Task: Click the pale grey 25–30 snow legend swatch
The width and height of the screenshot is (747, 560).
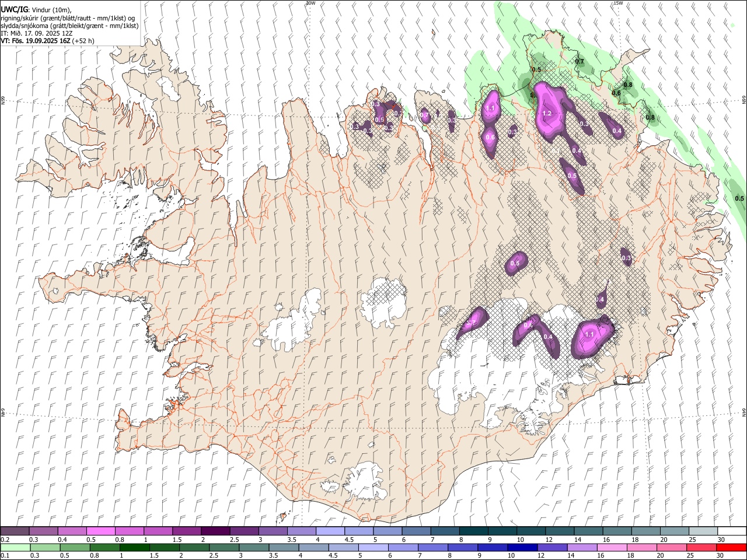Action: click(702, 531)
